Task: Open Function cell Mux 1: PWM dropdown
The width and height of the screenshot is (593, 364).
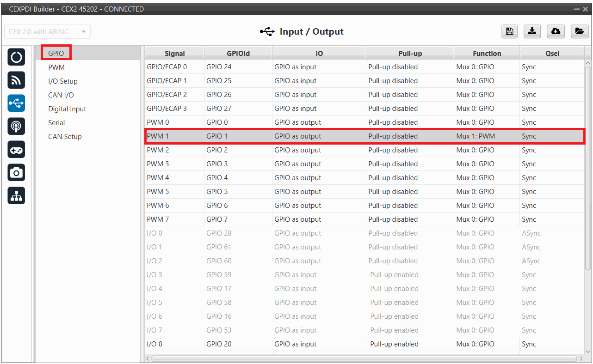Action: pyautogui.click(x=486, y=136)
